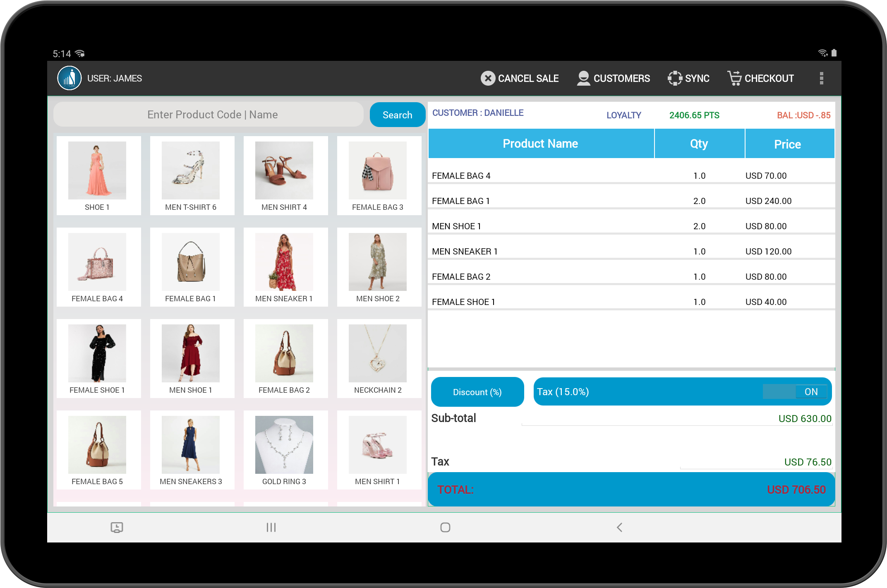Viewport: 887px width, 588px height.
Task: Click the Qty column header
Action: [x=699, y=144]
